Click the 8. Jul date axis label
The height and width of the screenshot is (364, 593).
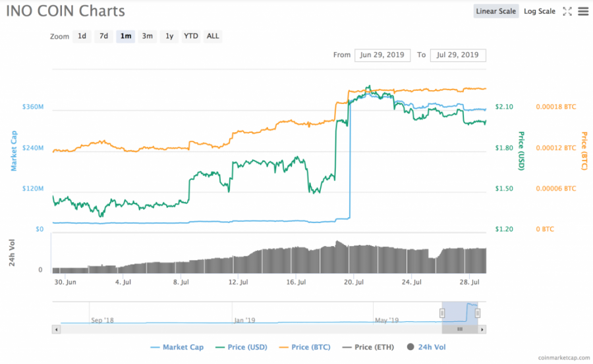(x=181, y=282)
